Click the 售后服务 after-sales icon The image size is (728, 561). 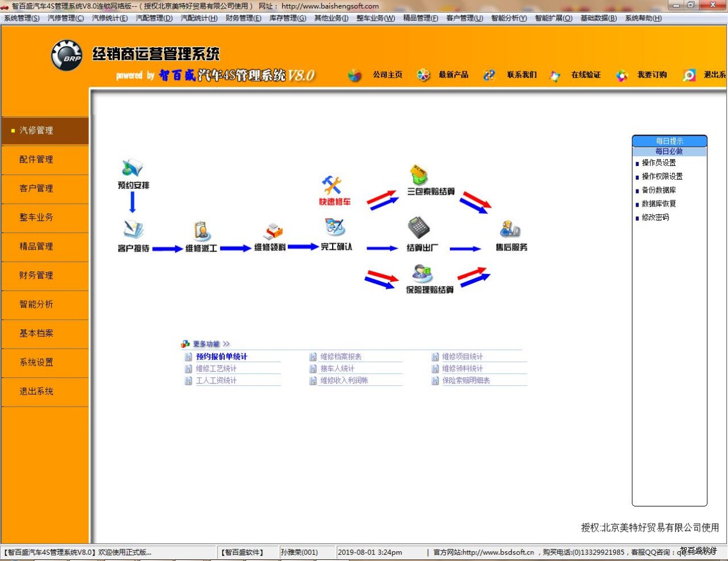510,230
